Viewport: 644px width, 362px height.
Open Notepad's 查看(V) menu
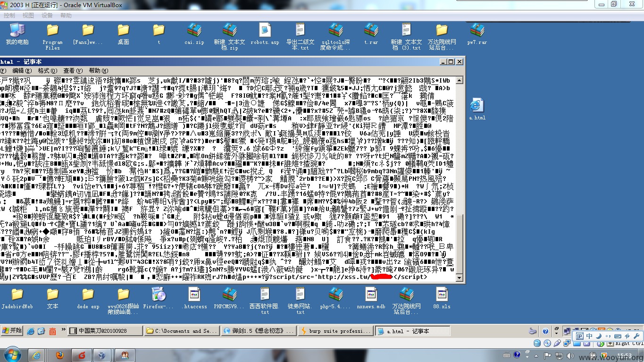coord(73,70)
